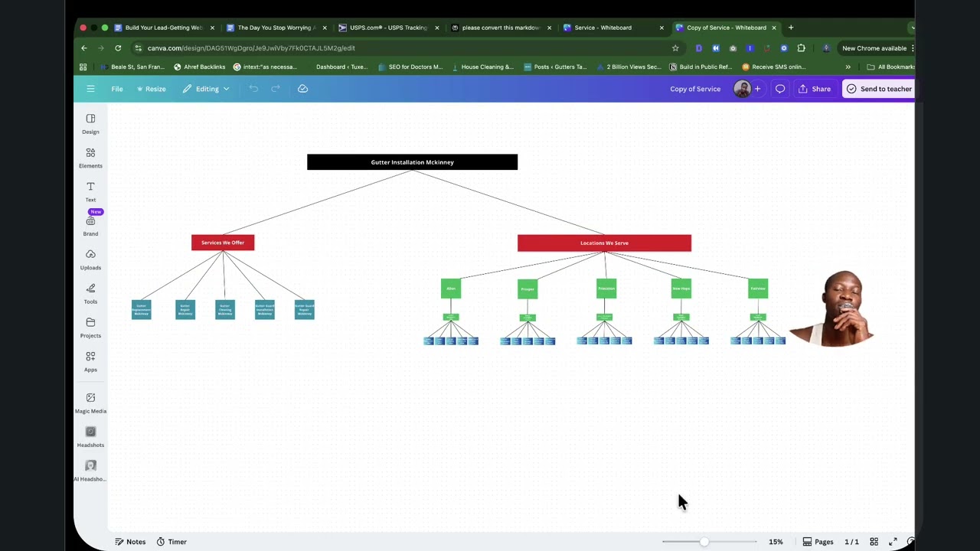Switch to USPS Tracking tab
This screenshot has height=551, width=980.
coord(387,28)
